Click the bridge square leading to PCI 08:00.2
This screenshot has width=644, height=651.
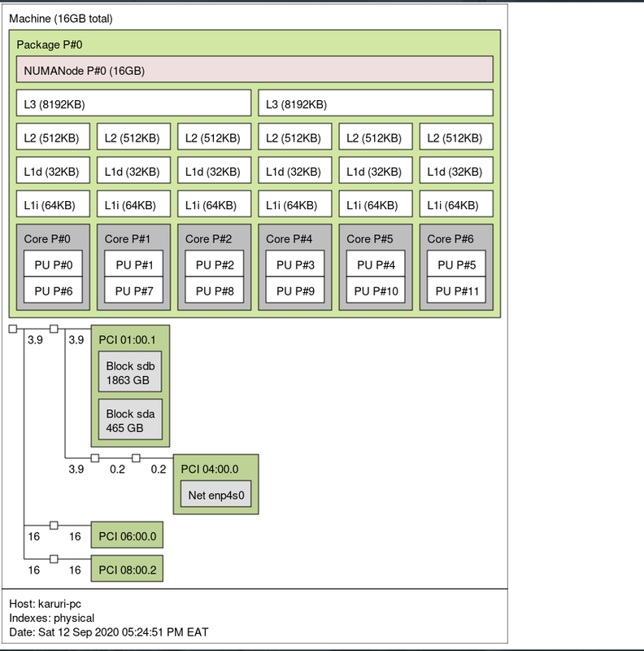tap(54, 559)
